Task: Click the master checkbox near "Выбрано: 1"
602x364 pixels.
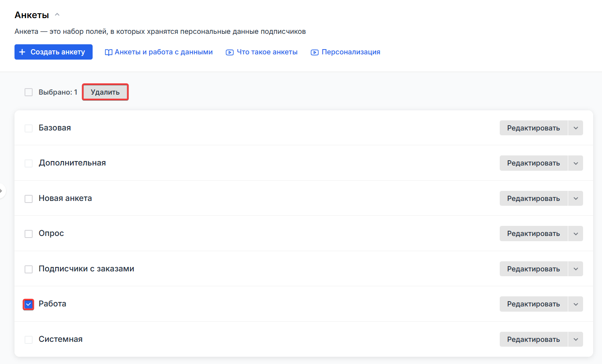Action: click(28, 92)
